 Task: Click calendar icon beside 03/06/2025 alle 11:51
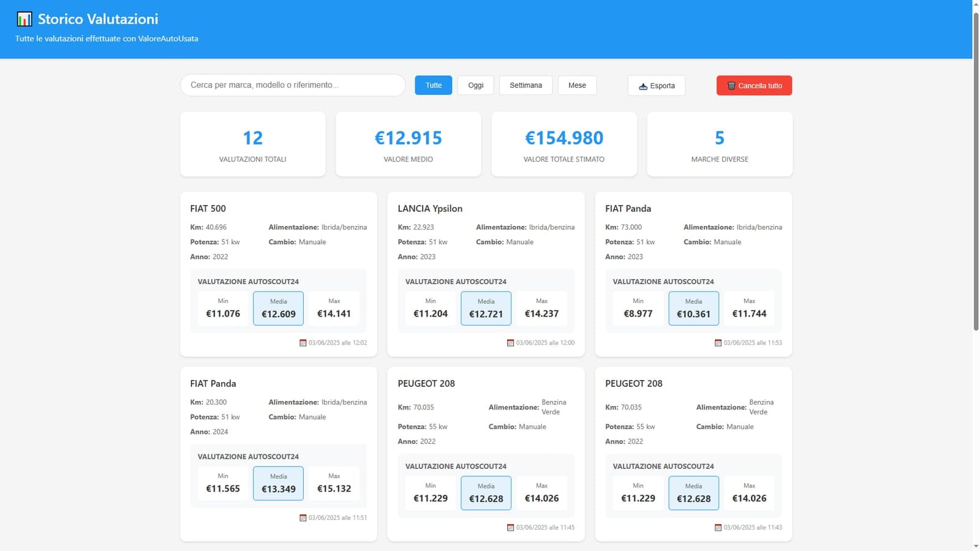(x=303, y=518)
